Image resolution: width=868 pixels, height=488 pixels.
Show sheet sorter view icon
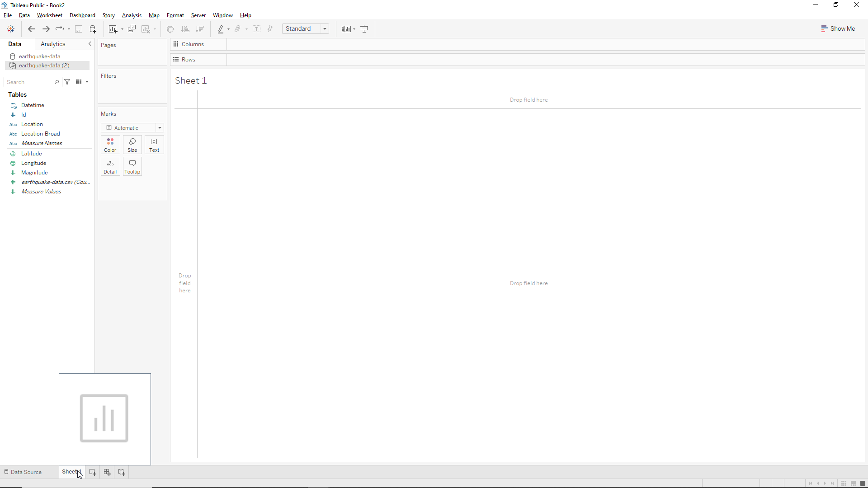(844, 483)
